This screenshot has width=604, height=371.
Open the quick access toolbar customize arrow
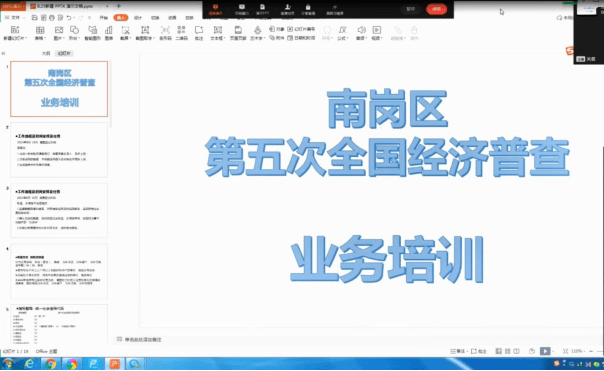click(x=90, y=18)
